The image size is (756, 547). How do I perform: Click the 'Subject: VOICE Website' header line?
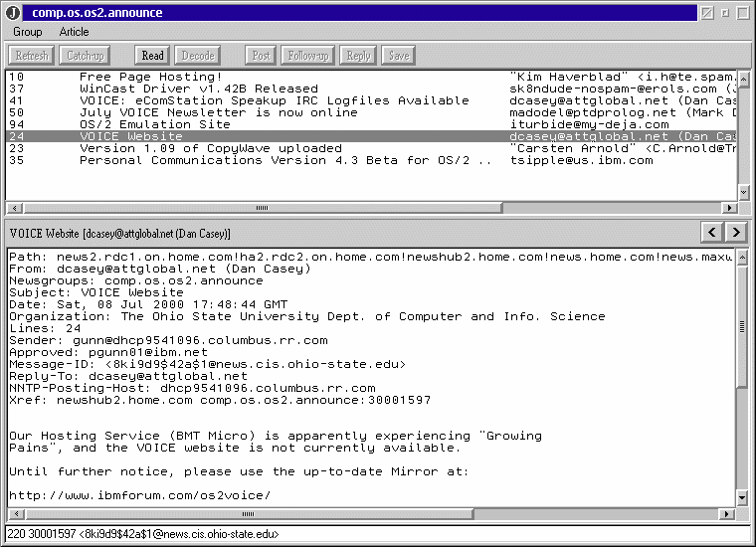click(x=95, y=292)
